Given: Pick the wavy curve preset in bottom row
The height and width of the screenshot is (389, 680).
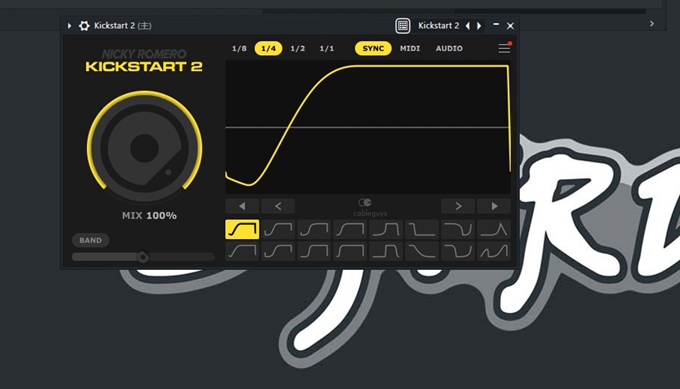Looking at the screenshot, I should (x=494, y=252).
